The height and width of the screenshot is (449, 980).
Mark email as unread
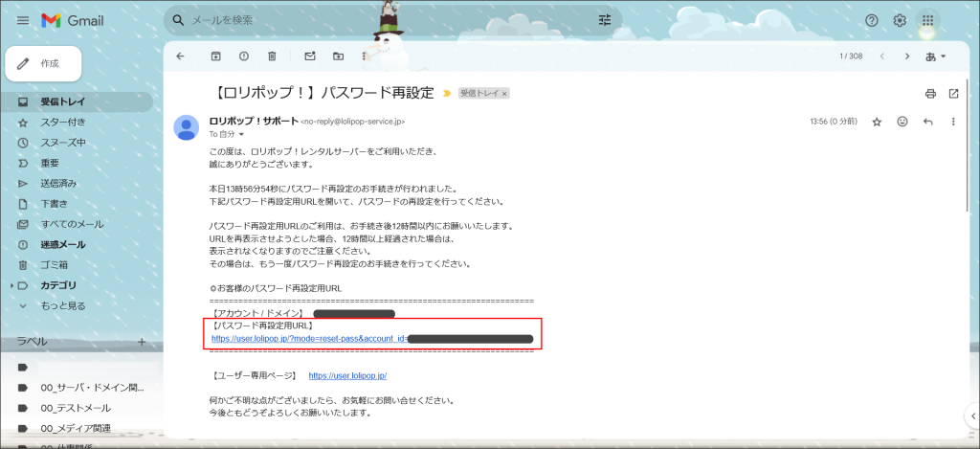[309, 56]
